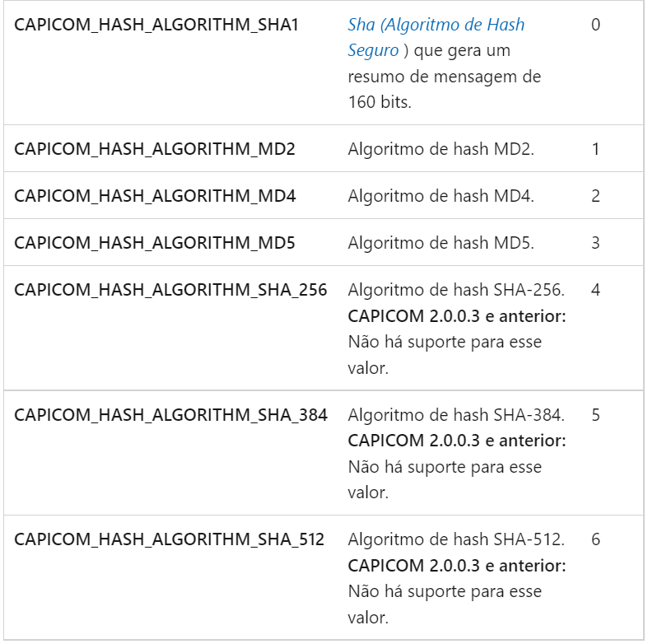This screenshot has width=648, height=644.
Task: Select the "Algoritmo de hash MD5." description
Action: tap(441, 243)
